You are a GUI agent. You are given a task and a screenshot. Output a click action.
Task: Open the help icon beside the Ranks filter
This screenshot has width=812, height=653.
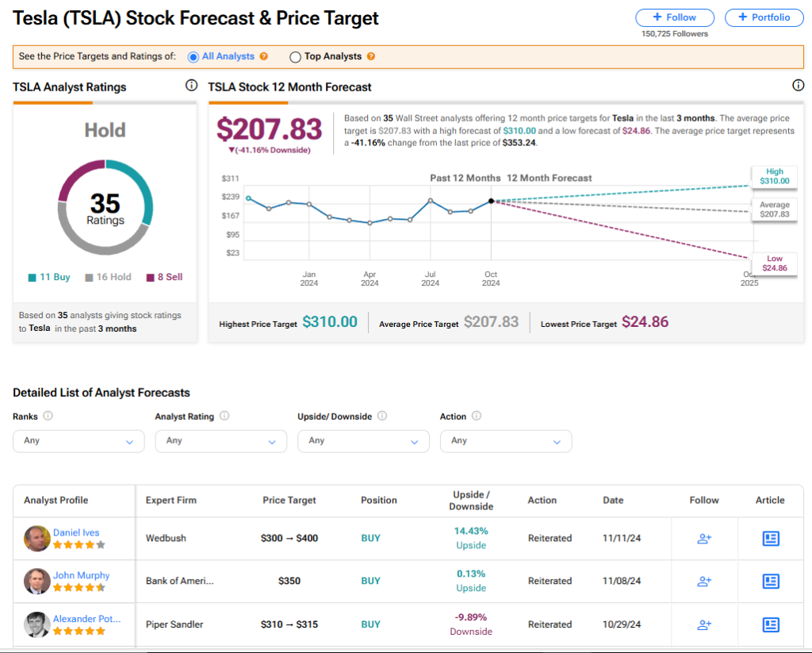(49, 416)
